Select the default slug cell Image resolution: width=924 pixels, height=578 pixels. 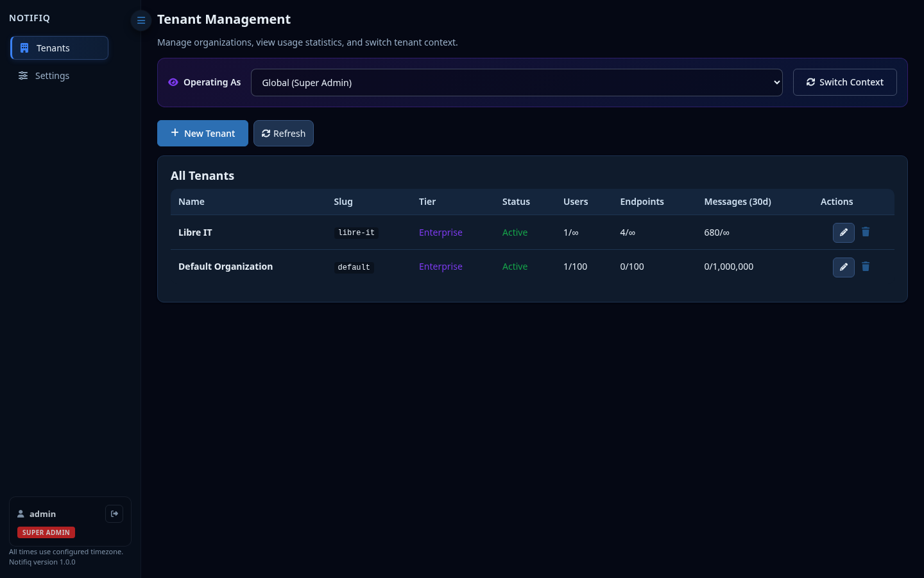[354, 267]
